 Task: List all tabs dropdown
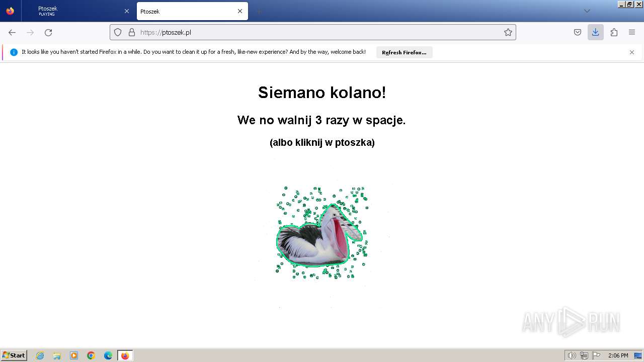587,11
